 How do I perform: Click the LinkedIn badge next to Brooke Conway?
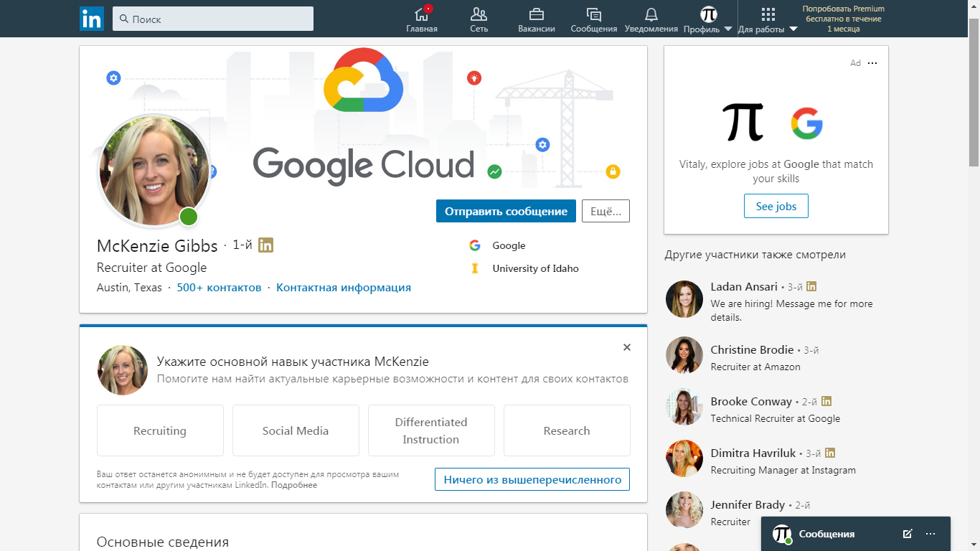click(826, 401)
